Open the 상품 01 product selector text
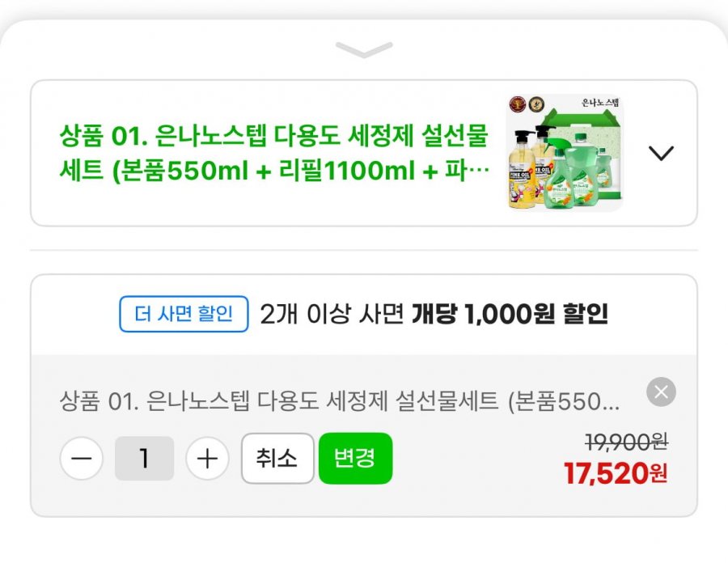The image size is (728, 580). pyautogui.click(x=274, y=153)
